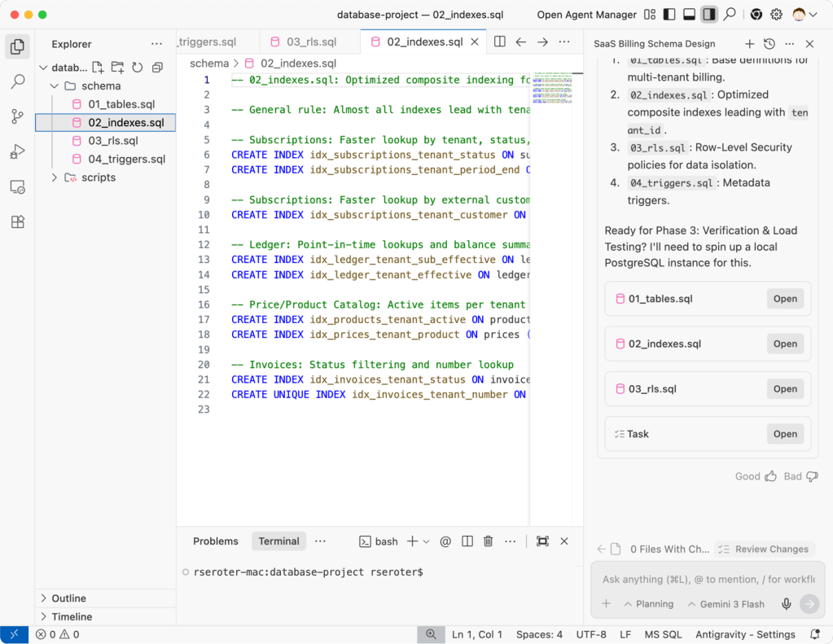The height and width of the screenshot is (644, 833).
Task: Split the editor to the right
Action: point(500,42)
